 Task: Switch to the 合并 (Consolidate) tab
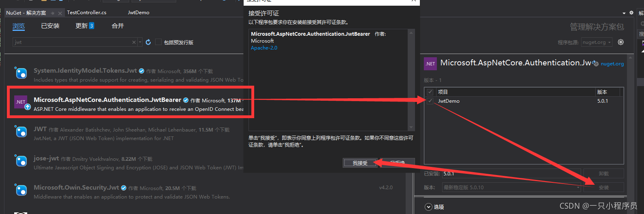click(x=118, y=26)
